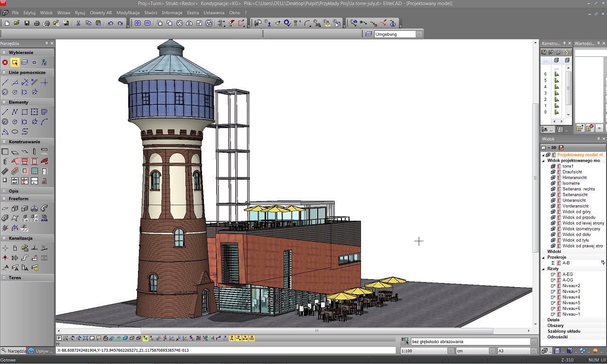Open the Modyfikacja menu
Screen dimensions: 607x364
(x=128, y=13)
